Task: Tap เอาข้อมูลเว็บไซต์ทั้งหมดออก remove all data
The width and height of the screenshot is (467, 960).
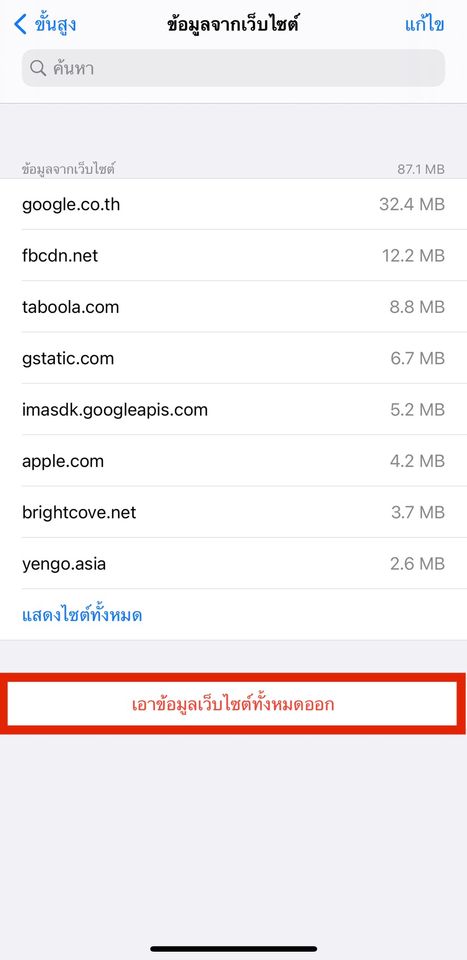Action: click(233, 704)
